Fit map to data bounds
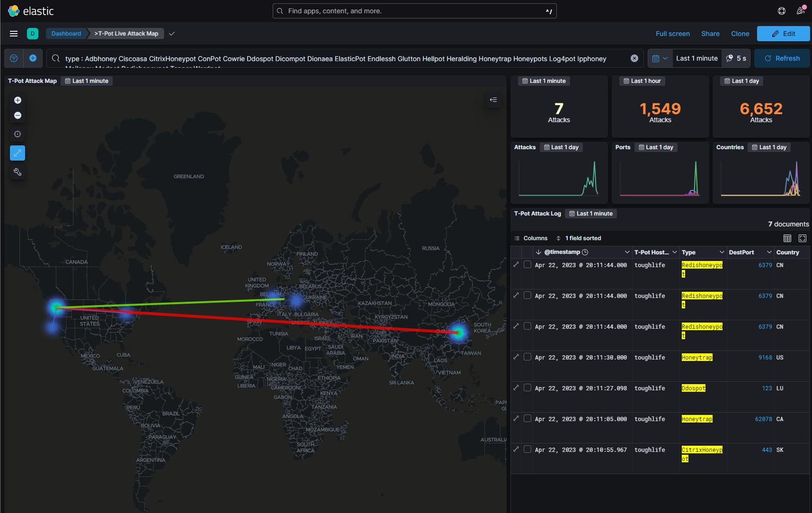The width and height of the screenshot is (812, 513). (18, 134)
